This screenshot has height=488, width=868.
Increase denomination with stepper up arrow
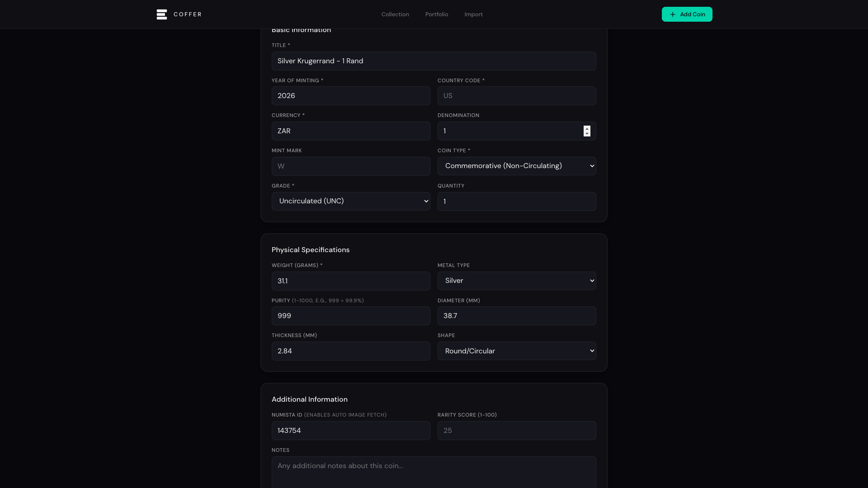point(587,128)
